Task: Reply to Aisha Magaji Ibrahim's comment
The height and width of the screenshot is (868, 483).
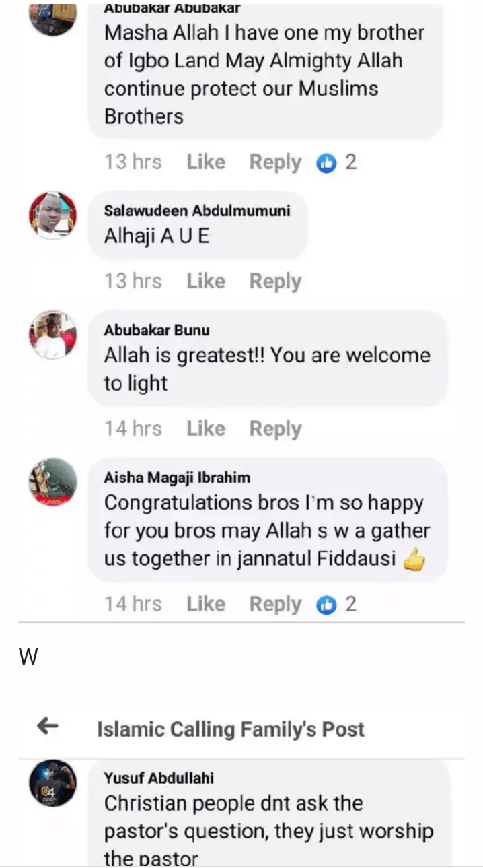Action: (x=275, y=604)
